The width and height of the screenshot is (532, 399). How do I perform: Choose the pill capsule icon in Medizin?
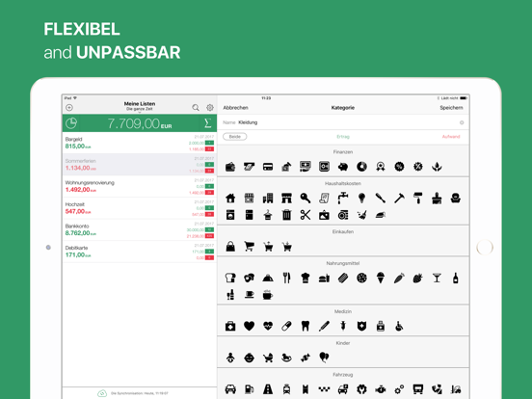[286, 326]
